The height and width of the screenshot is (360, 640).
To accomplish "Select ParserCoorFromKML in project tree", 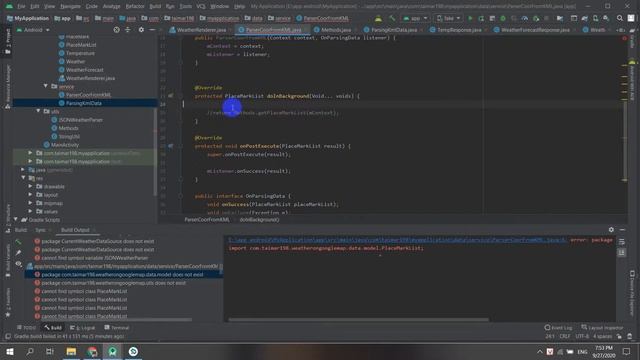I will 88,95.
